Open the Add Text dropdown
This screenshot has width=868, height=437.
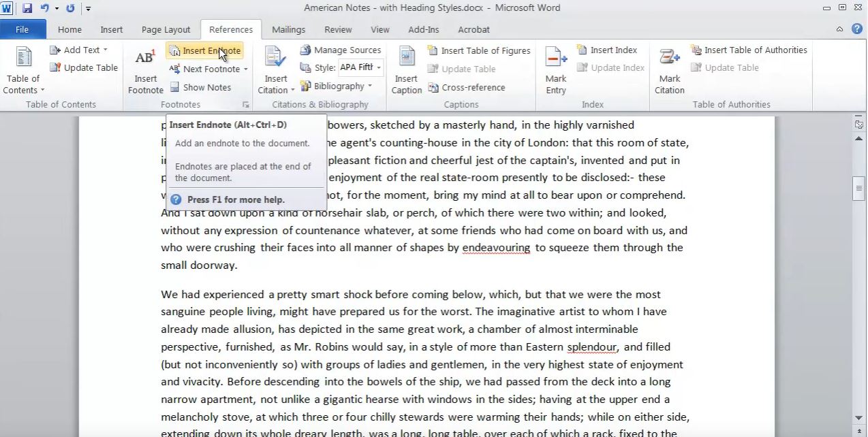tap(79, 50)
